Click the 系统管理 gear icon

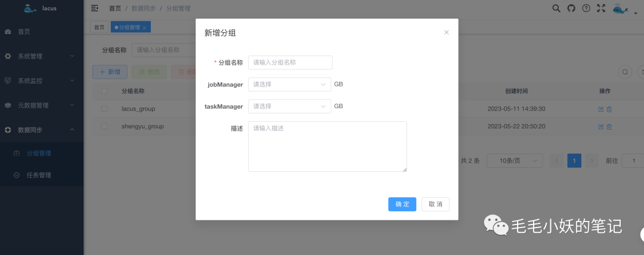8,56
